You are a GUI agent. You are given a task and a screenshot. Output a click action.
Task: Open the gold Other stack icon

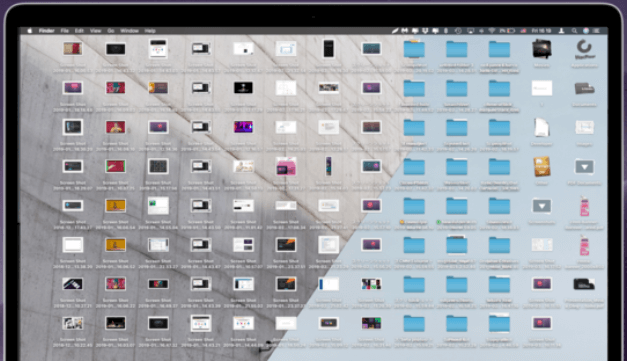[542, 166]
